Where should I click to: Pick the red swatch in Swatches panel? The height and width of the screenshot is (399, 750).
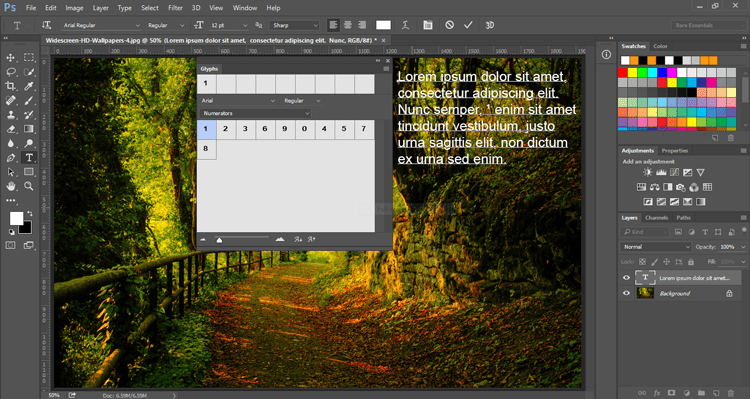[622, 73]
